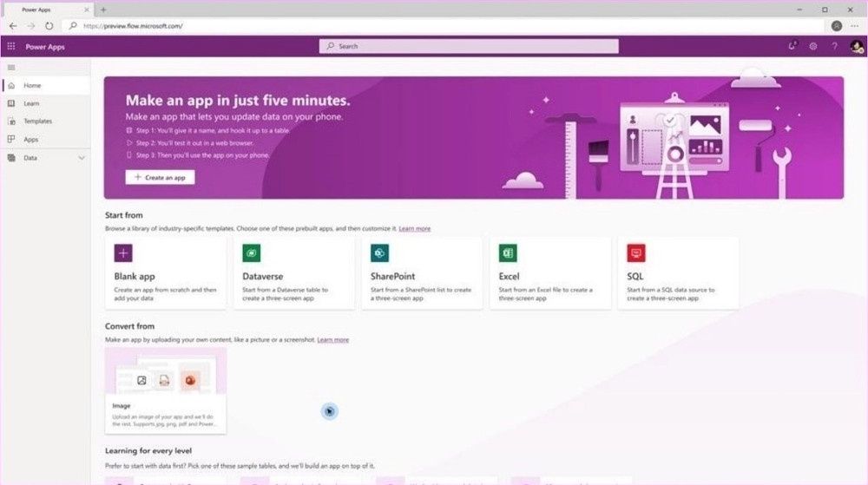Click the SQL tile icon
868x485 pixels.
point(636,253)
